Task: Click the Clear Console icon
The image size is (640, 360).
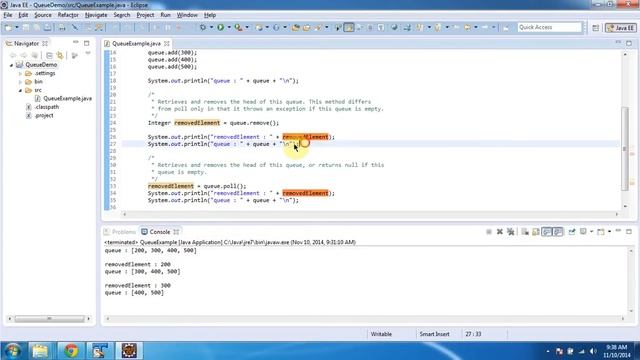Action: tap(525, 232)
